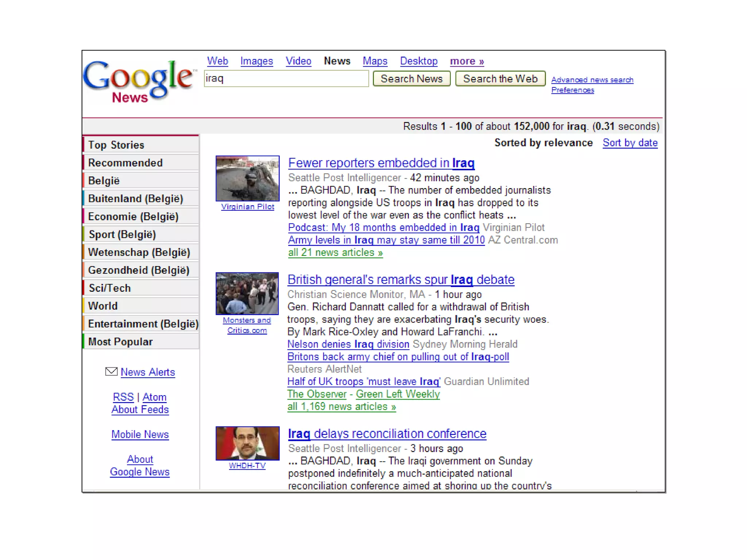Click the RSS feed link
The width and height of the screenshot is (747, 560).
pyautogui.click(x=123, y=397)
